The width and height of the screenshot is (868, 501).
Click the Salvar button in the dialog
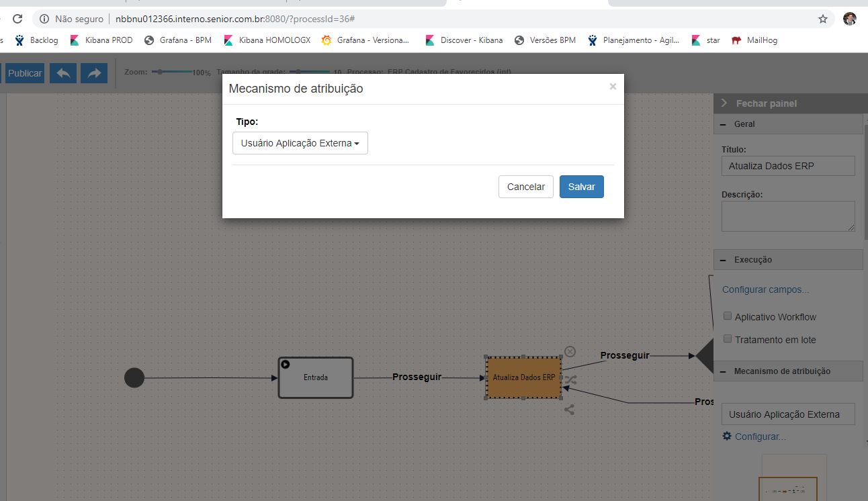tap(580, 187)
